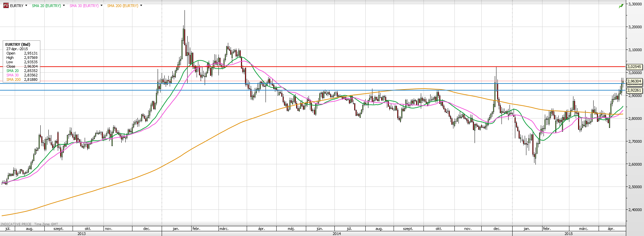Click the 3,10000 price axis label
The width and height of the screenshot is (644, 236).
[x=635, y=50]
